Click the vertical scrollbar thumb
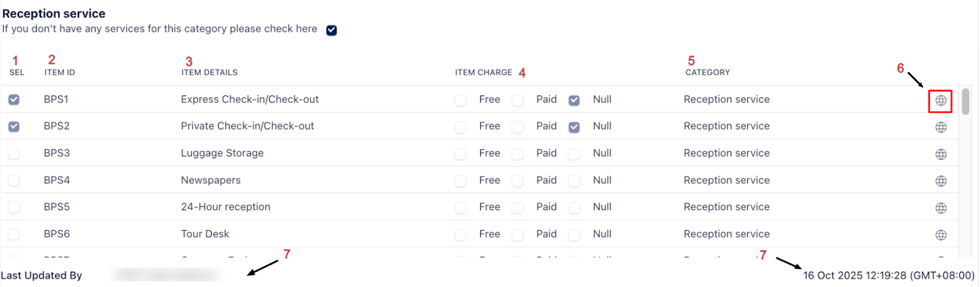Screen dimensions: 980x287 pyautogui.click(x=965, y=101)
